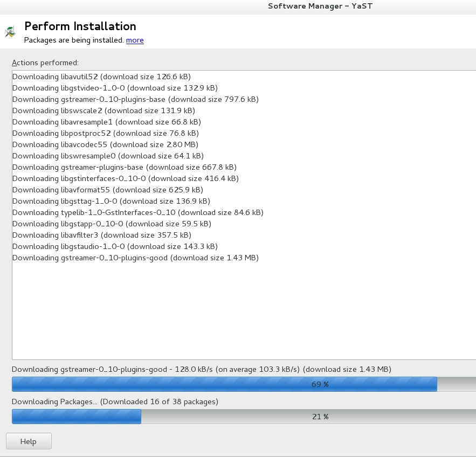Select the Downloading libgstaudio-1_0-0 line
The image size is (476, 457).
pos(115,246)
